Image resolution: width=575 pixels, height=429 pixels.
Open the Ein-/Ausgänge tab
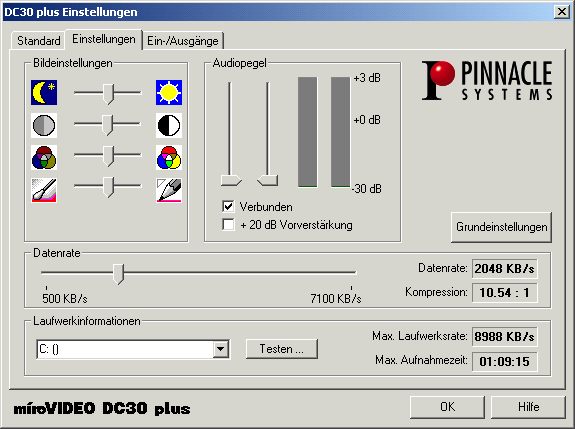click(183, 41)
